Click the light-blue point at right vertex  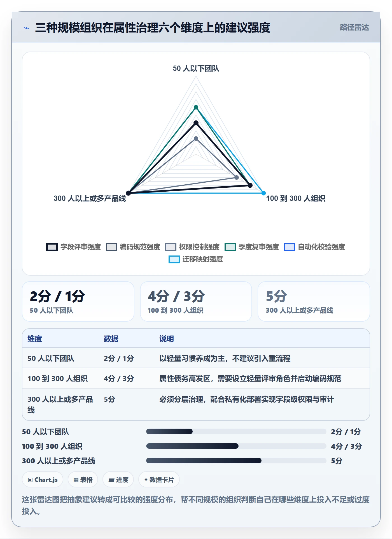tap(263, 193)
